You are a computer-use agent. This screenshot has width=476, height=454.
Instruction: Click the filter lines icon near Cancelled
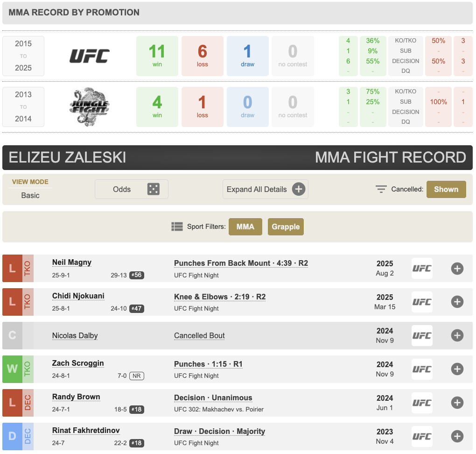(x=381, y=189)
